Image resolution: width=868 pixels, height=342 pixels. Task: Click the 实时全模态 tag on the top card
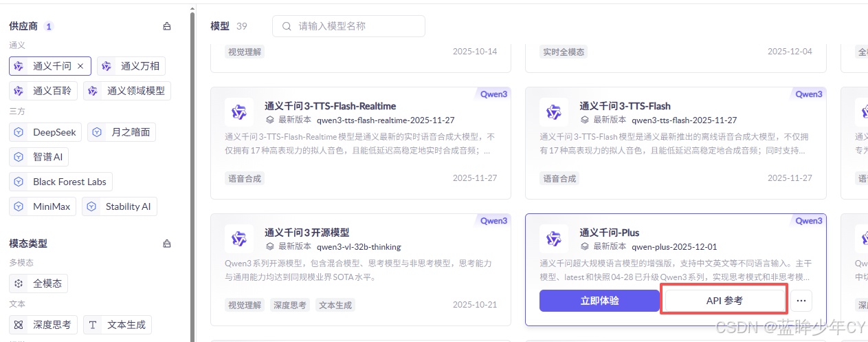[564, 52]
